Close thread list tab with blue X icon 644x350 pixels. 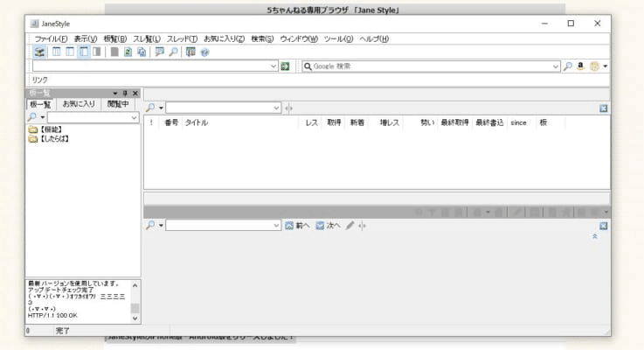pyautogui.click(x=603, y=108)
